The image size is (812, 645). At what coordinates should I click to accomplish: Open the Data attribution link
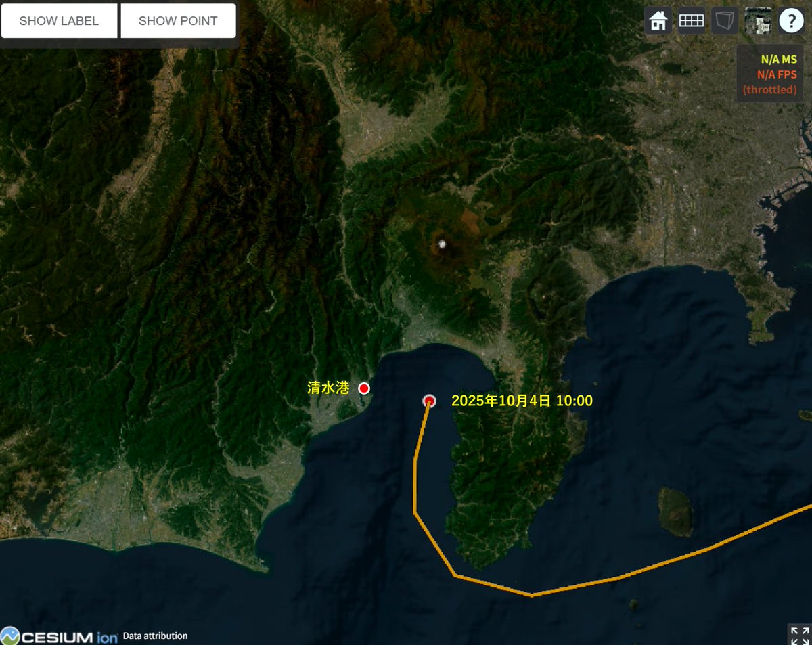[155, 636]
